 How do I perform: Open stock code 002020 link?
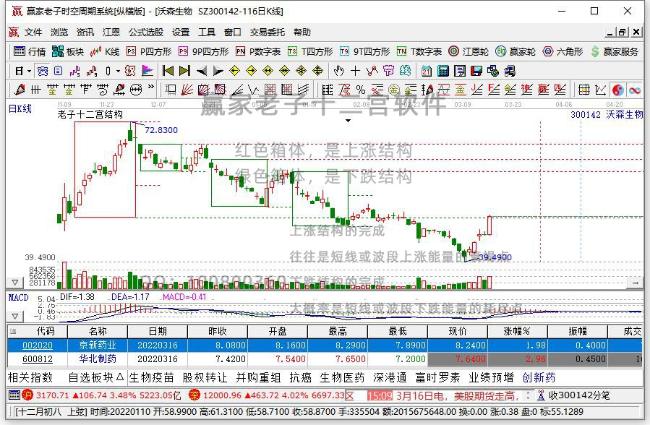[37, 345]
